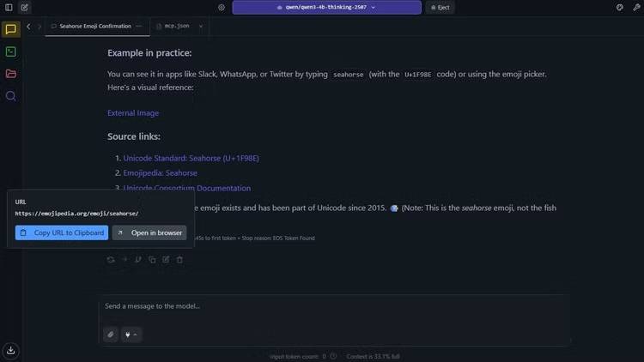Delete the assistant message with trash icon
The image size is (644, 362).
[180, 259]
